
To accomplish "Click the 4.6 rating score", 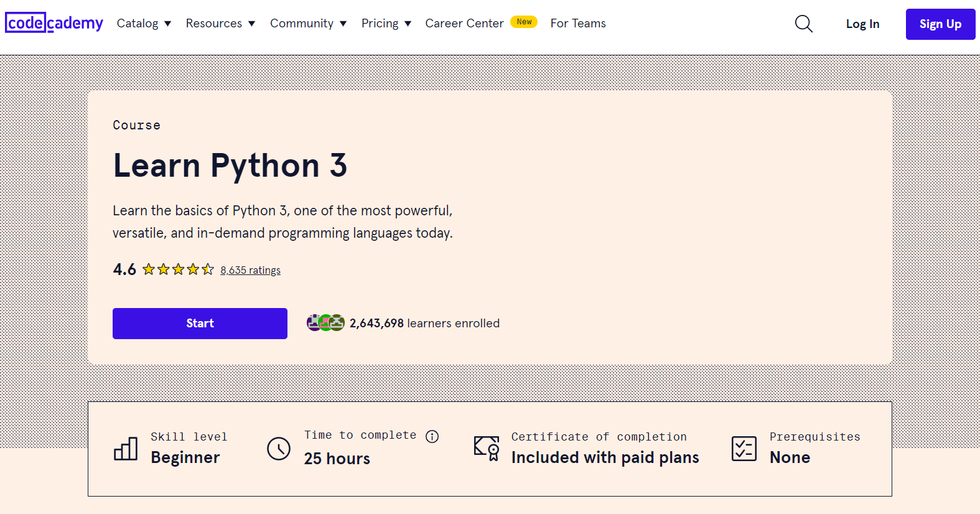I will click(124, 269).
